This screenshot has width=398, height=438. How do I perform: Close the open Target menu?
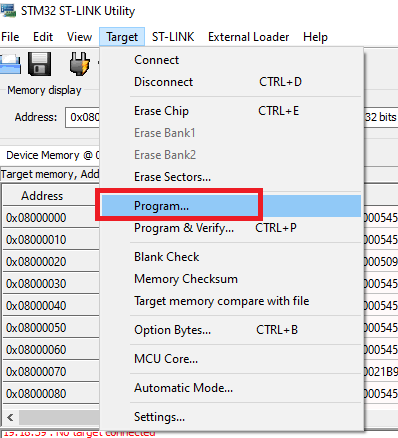point(122,37)
